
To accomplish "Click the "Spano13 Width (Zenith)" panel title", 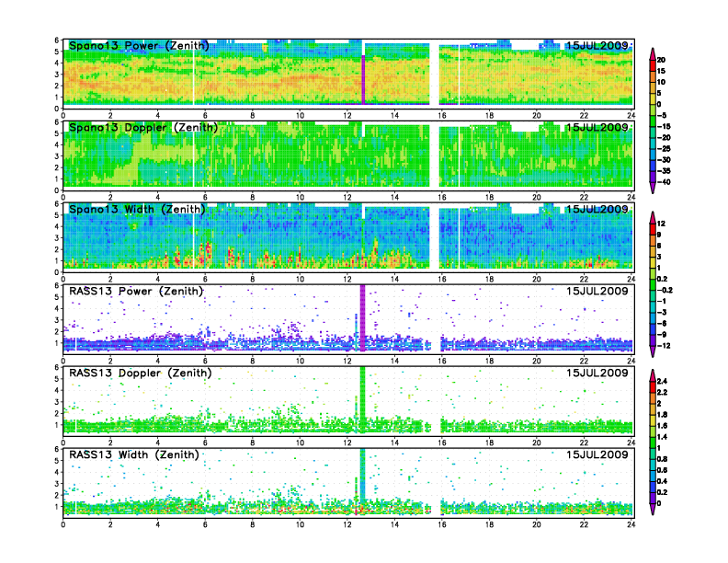I will tap(137, 209).
